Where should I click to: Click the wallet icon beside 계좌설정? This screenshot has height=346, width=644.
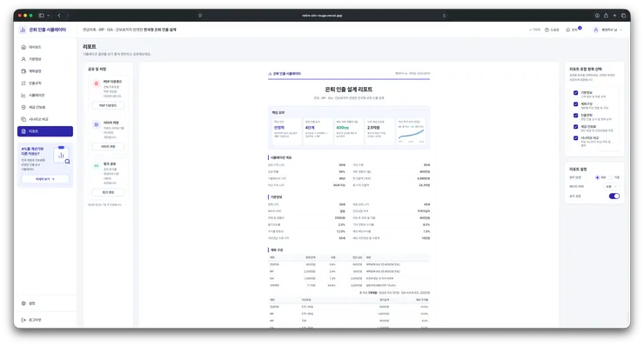(x=23, y=71)
